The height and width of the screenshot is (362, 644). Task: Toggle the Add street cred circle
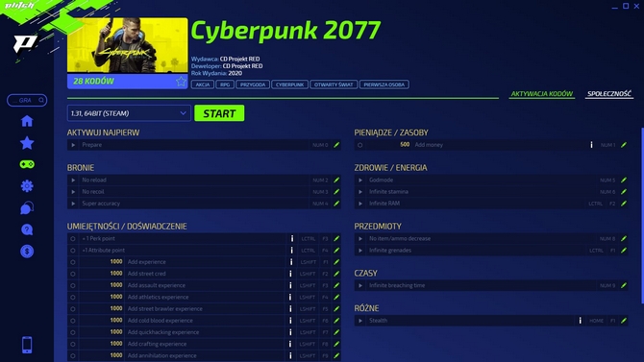pos(73,274)
